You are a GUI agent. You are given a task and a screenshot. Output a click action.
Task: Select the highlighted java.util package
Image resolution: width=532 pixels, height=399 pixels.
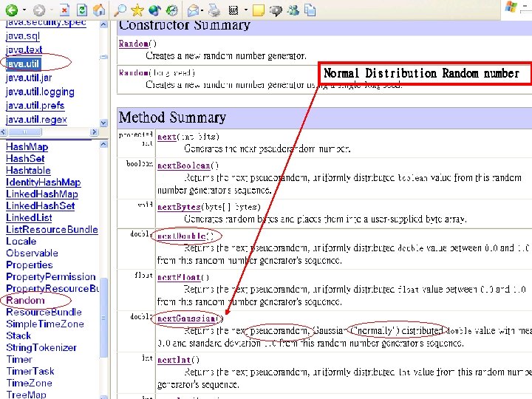22,64
